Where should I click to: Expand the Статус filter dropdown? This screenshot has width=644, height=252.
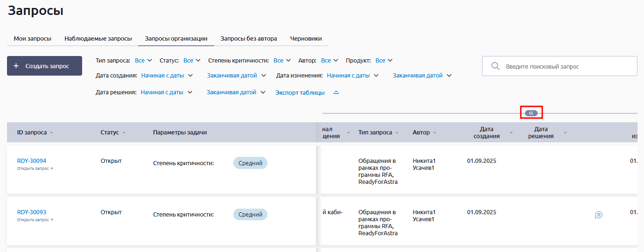click(x=192, y=60)
